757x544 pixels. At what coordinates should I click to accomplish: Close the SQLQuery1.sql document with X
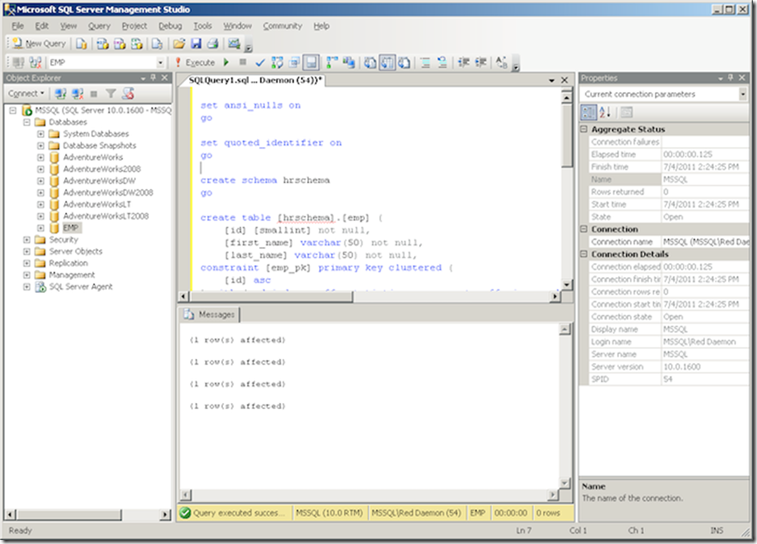[564, 80]
